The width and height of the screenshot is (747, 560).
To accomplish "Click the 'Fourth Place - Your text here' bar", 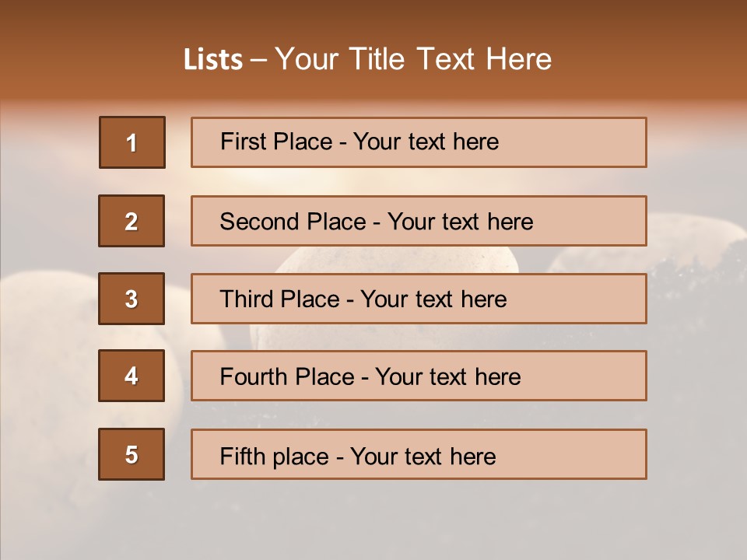I will [419, 376].
